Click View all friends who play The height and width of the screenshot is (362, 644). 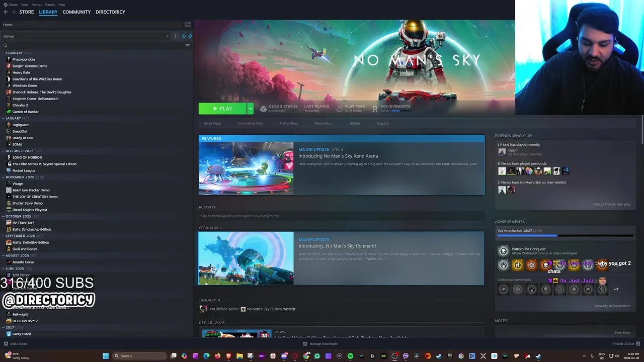(x=611, y=204)
